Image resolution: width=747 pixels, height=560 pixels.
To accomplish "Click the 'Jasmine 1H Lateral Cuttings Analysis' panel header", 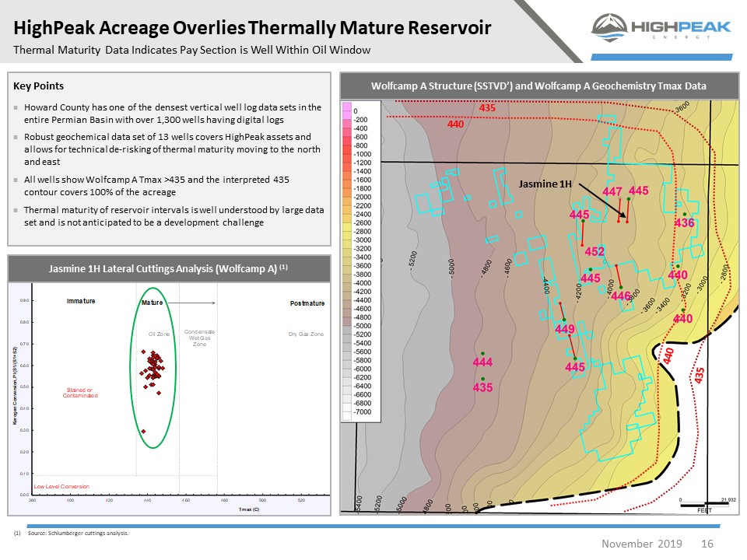I will (x=169, y=269).
